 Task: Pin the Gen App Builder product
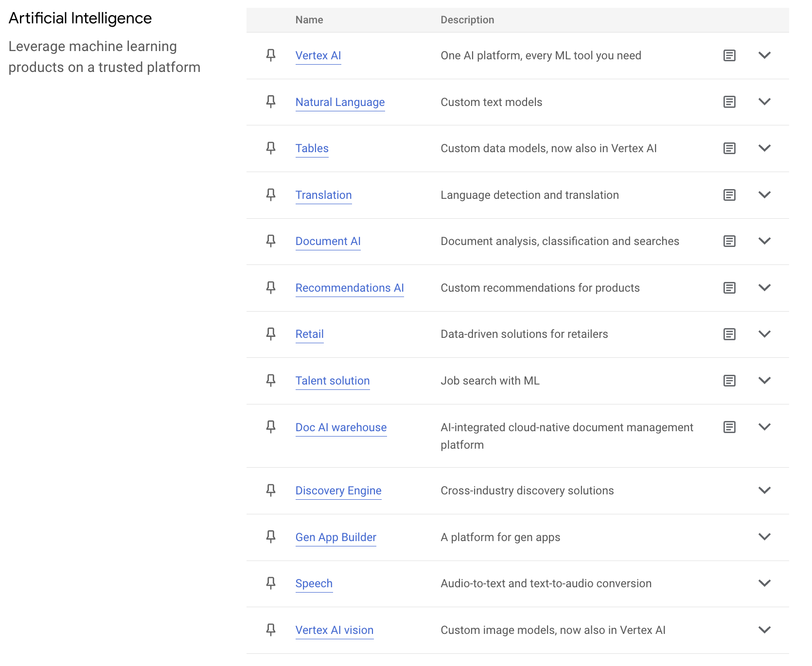click(x=271, y=537)
